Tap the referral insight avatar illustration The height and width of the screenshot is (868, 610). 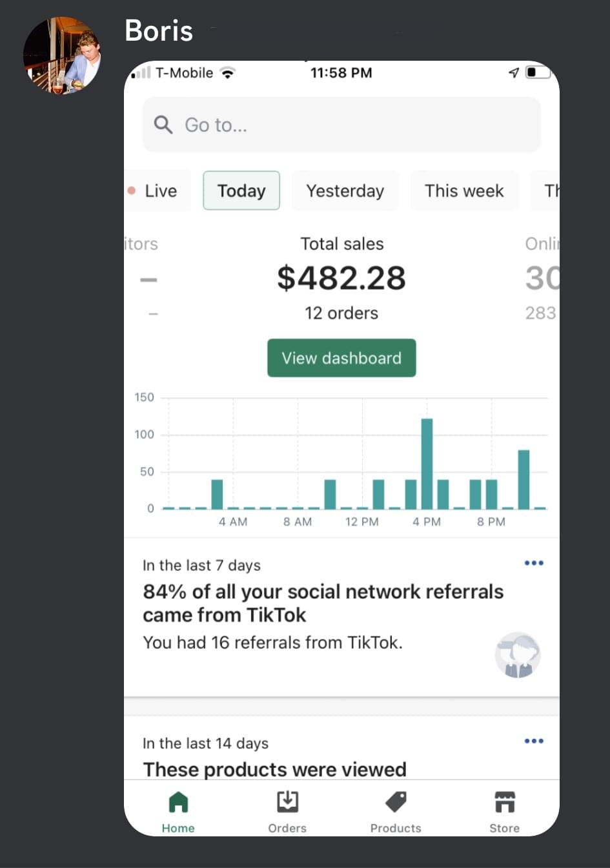click(518, 655)
